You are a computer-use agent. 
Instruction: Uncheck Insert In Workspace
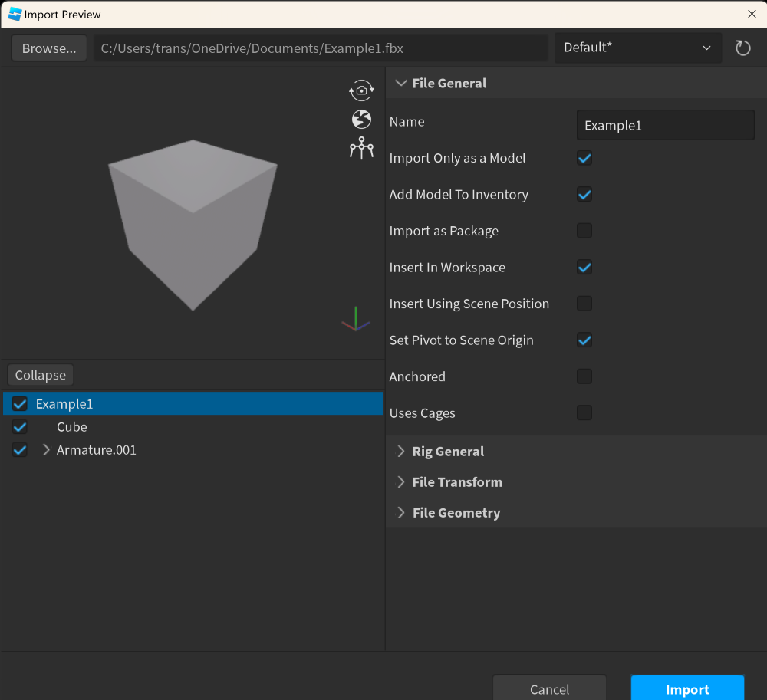click(x=584, y=268)
